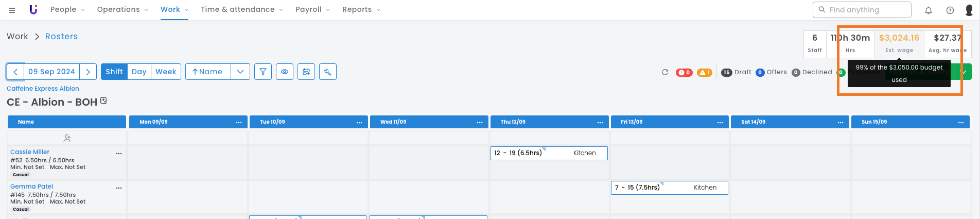Expand the Name sort dropdown arrow
This screenshot has width=980, height=219.
pos(240,72)
